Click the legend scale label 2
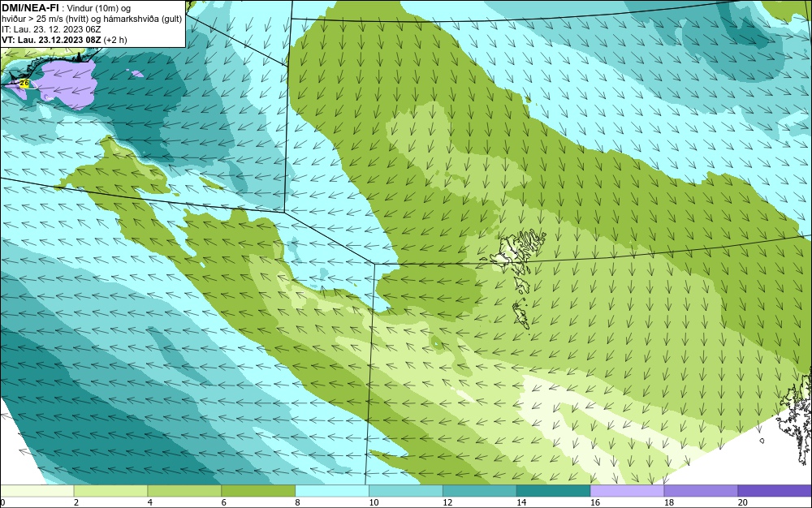This screenshot has height=508, width=812. point(76,502)
